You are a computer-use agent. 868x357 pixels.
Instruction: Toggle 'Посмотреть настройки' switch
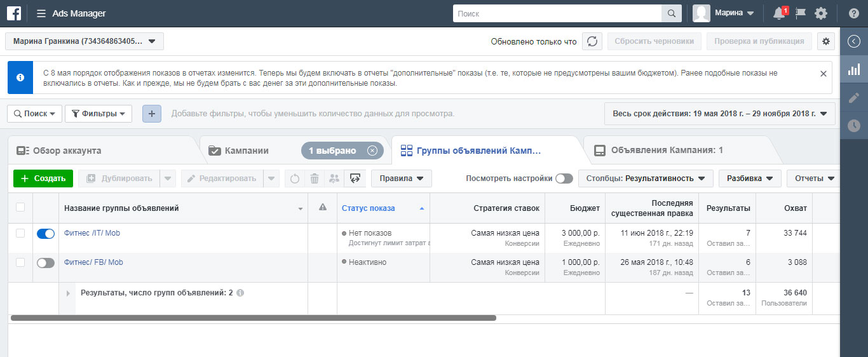coord(564,178)
